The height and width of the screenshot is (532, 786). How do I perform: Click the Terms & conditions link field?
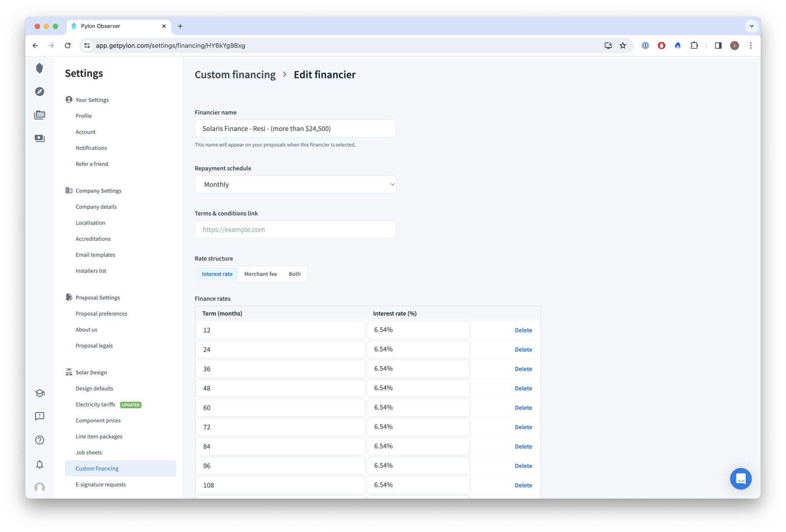pyautogui.click(x=296, y=229)
